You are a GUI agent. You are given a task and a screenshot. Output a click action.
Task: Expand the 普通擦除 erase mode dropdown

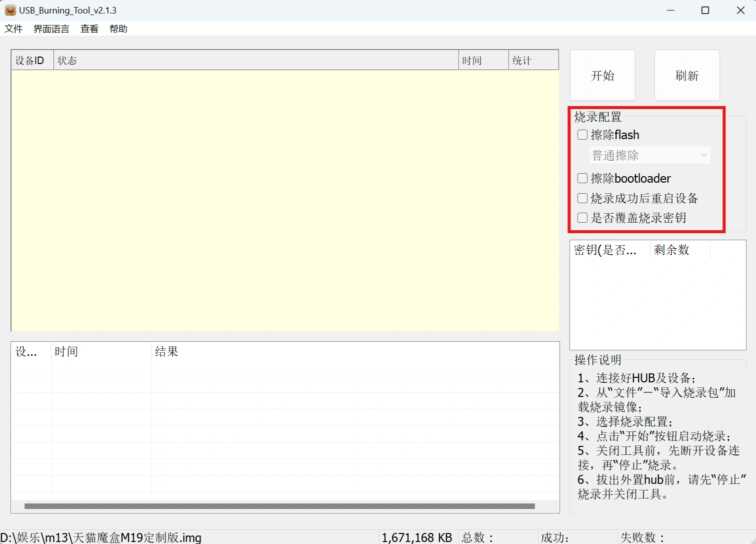(x=649, y=156)
